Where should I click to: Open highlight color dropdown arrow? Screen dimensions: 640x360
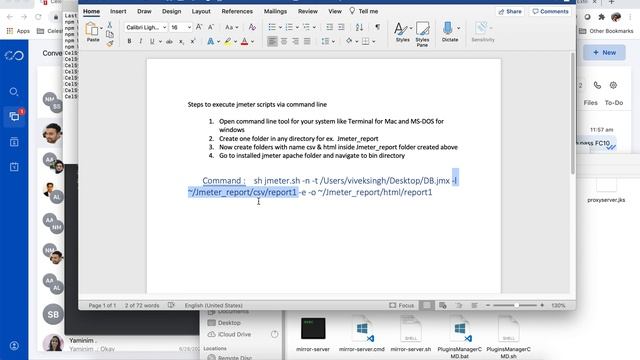click(x=236, y=42)
